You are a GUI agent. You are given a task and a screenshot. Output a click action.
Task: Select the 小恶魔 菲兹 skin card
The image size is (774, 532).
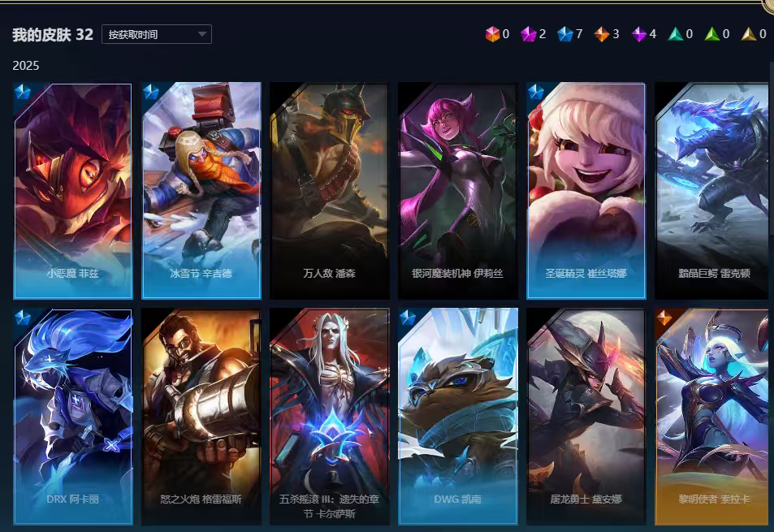(72, 191)
